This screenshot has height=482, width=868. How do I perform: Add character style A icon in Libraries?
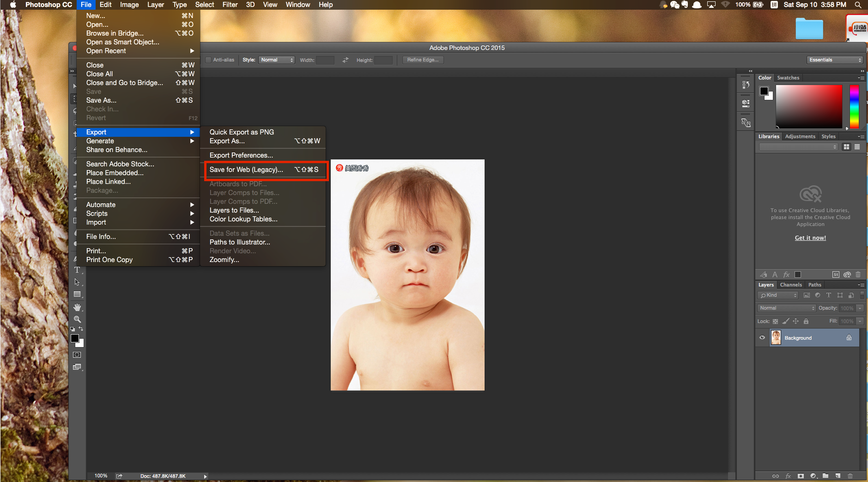775,275
